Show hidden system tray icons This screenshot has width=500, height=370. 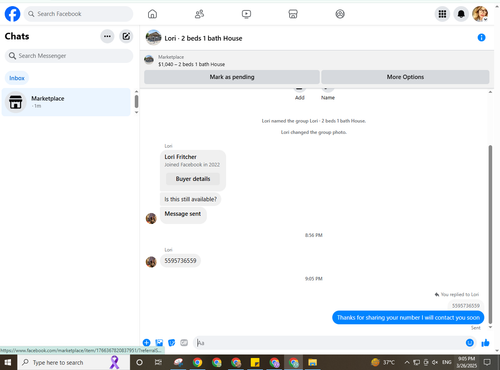point(407,362)
